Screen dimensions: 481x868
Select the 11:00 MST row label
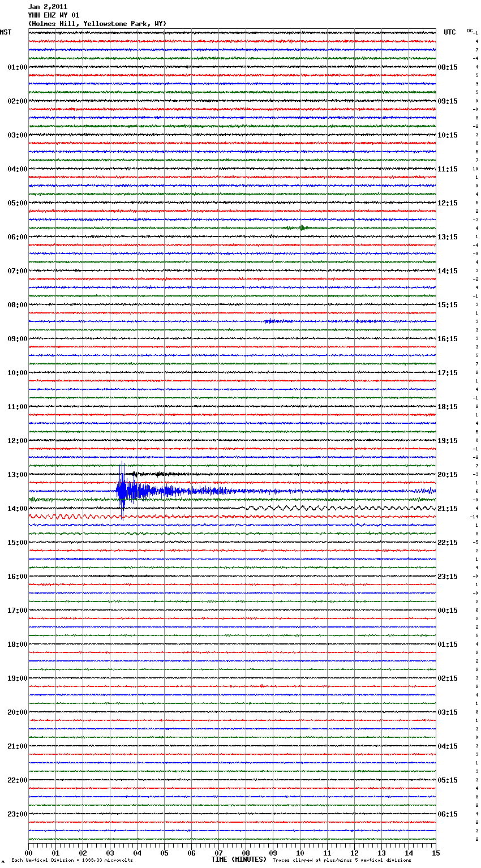(x=18, y=407)
